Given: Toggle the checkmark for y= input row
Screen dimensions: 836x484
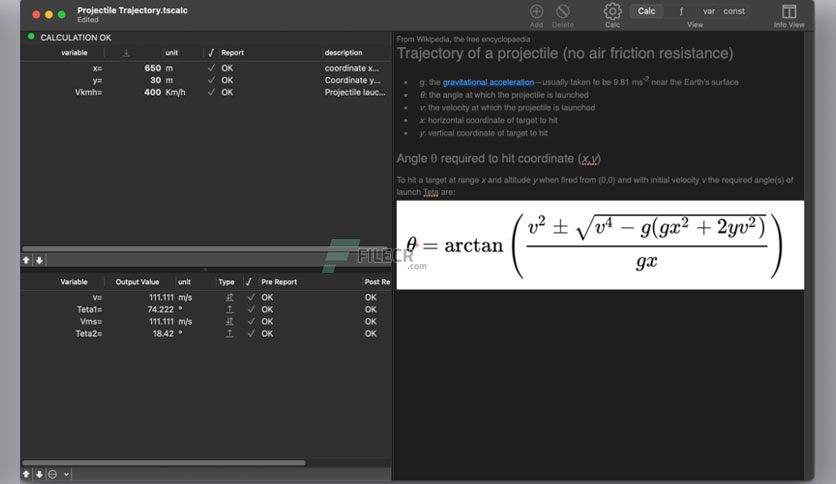Looking at the screenshot, I should tap(211, 80).
